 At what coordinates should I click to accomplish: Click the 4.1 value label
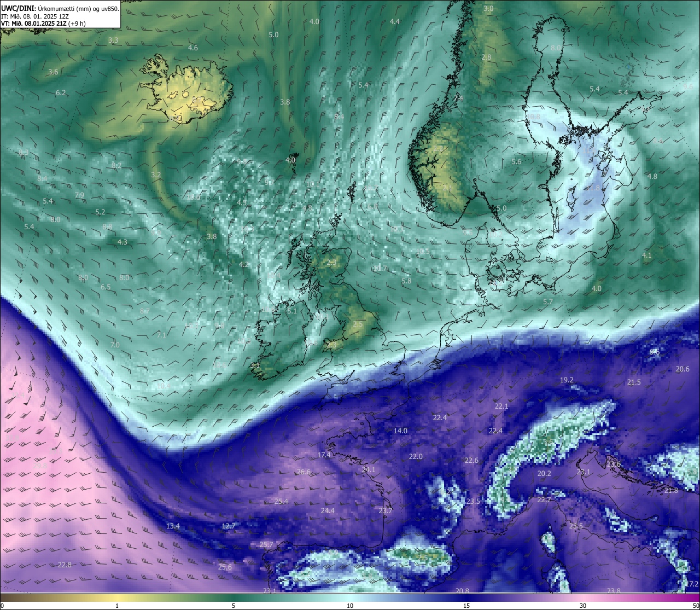coord(647,255)
